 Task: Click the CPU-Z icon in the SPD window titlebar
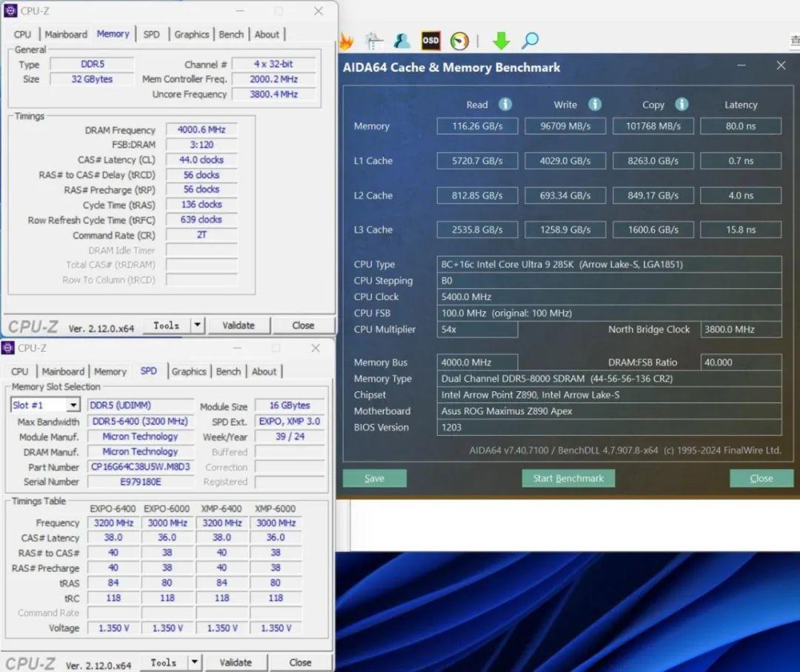tap(7, 347)
